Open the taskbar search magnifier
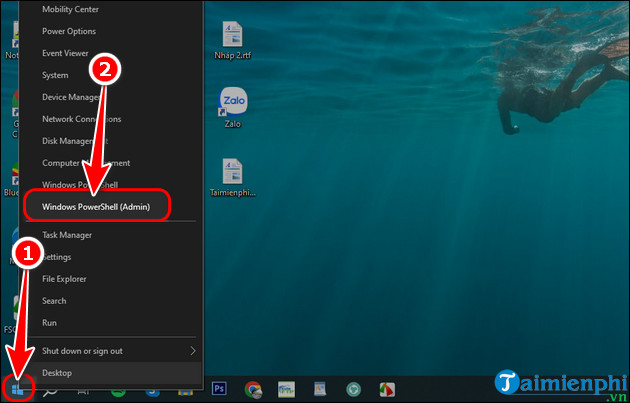 (x=50, y=390)
